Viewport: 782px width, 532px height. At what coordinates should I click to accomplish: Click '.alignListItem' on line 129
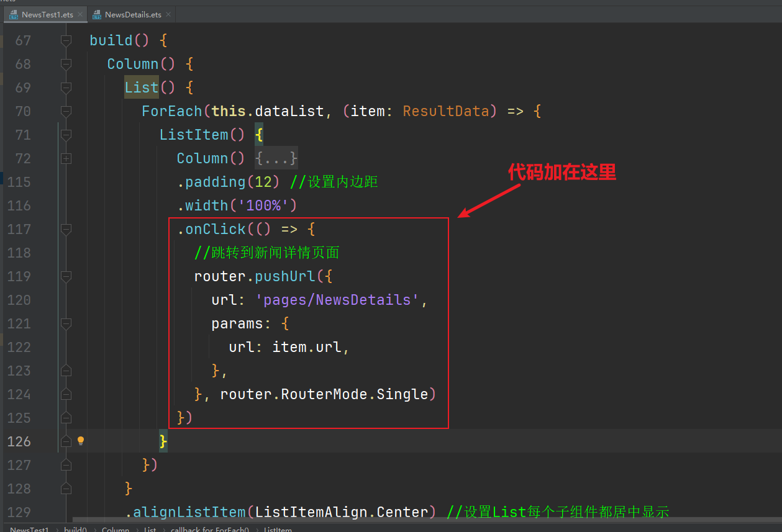pyautogui.click(x=185, y=512)
